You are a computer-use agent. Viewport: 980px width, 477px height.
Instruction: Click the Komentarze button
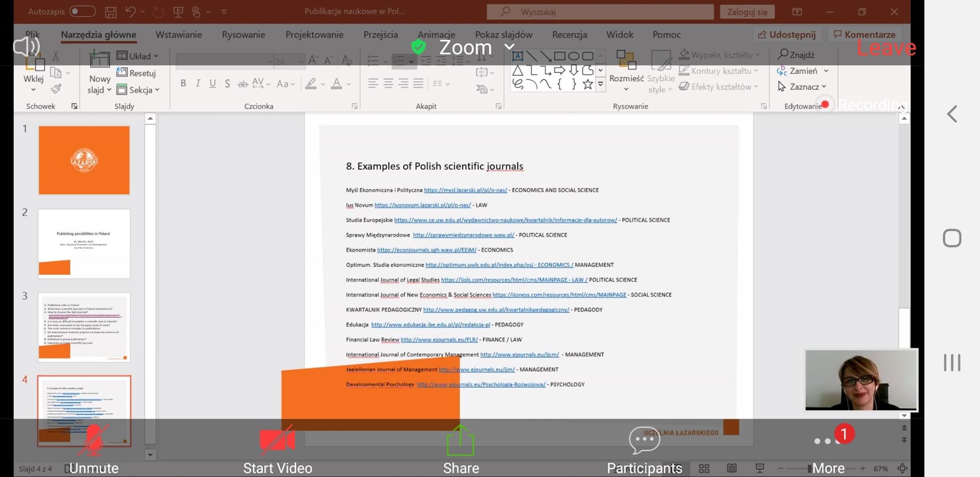[x=864, y=34]
